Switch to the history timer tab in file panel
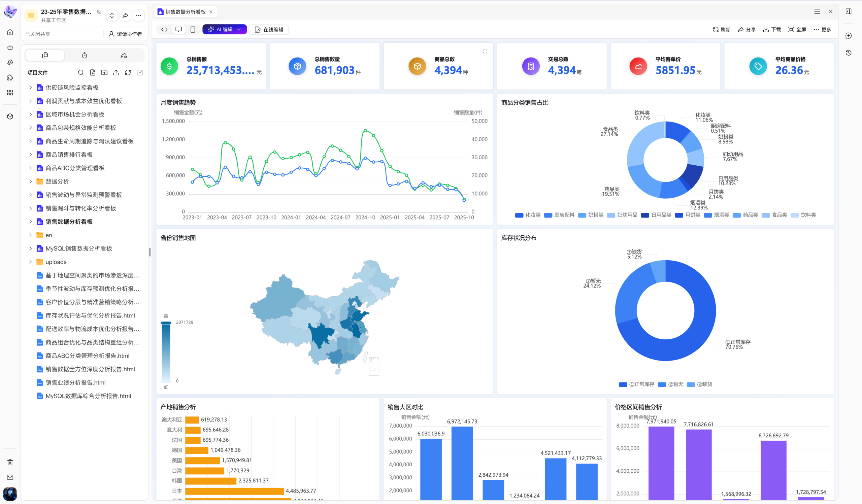This screenshot has height=504, width=862. click(x=85, y=56)
